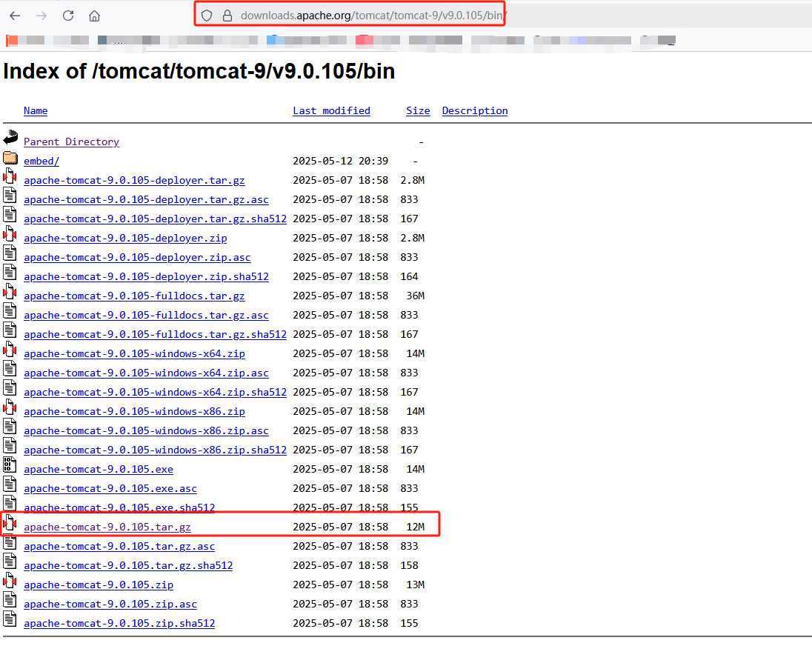
Task: Open apache-tomcat-9.0.105.tar.gz.asc link
Action: (119, 546)
